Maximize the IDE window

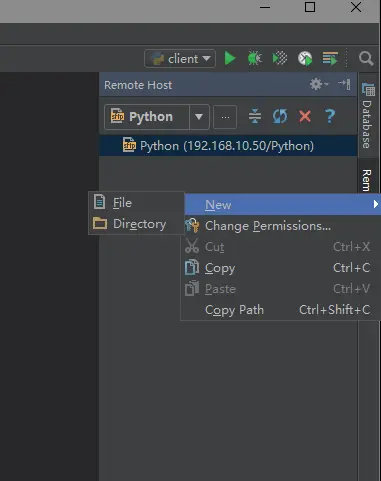310,7
